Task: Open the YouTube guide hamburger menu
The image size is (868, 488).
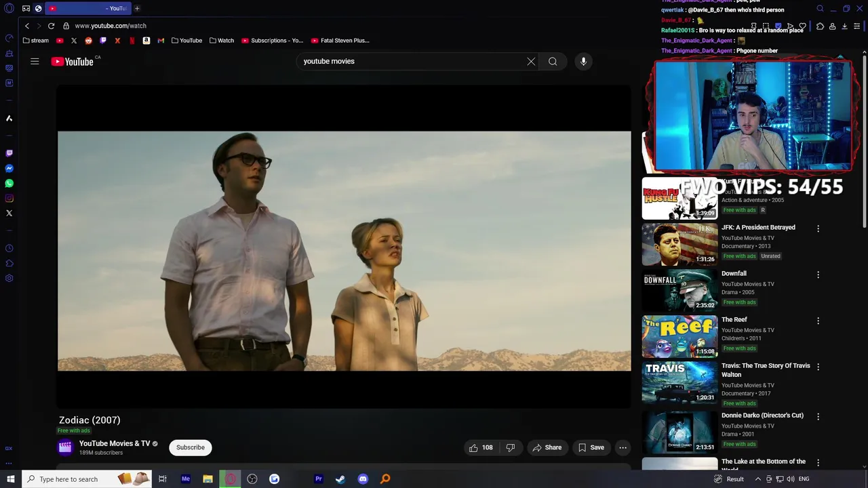Action: (x=35, y=61)
